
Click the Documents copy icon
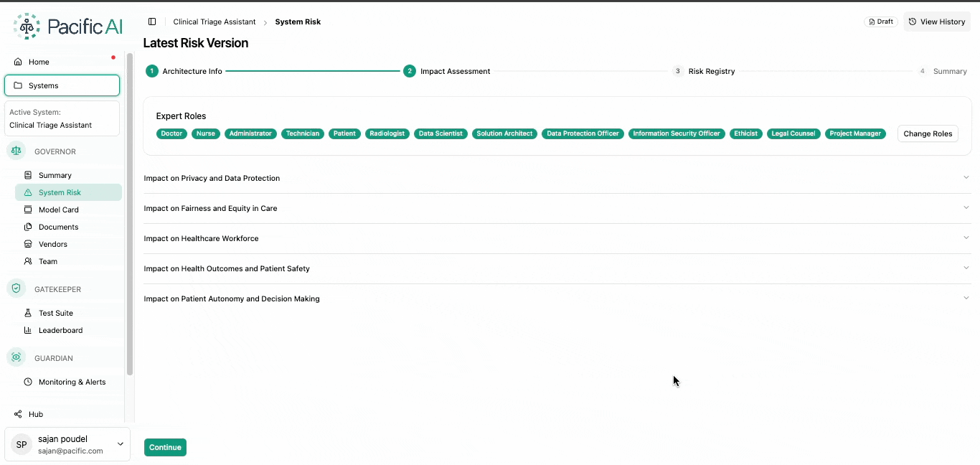click(x=28, y=227)
